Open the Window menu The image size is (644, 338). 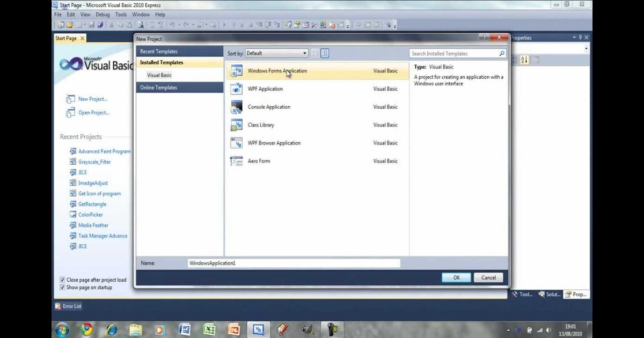(x=141, y=14)
